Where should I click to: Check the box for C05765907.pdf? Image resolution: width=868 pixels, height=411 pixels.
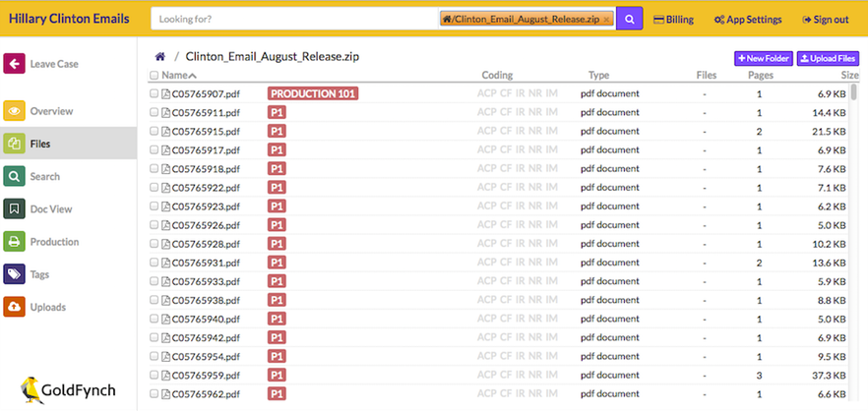(x=154, y=94)
